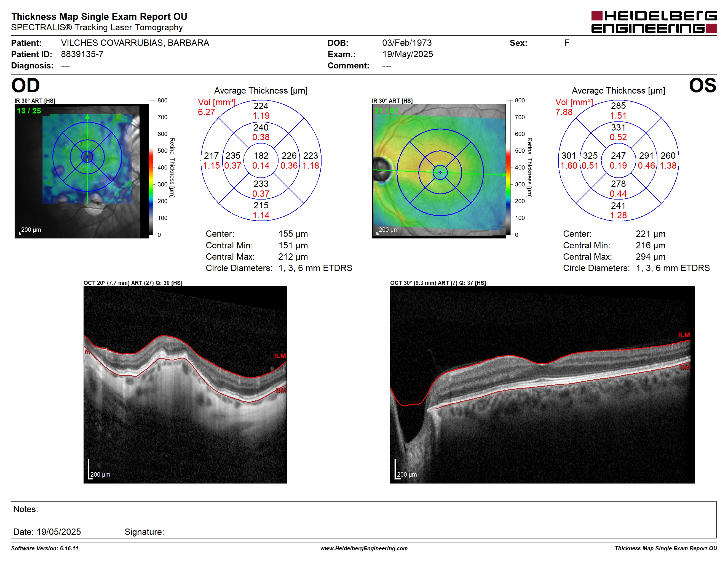Click OS outer left sector value 301

pyautogui.click(x=569, y=156)
